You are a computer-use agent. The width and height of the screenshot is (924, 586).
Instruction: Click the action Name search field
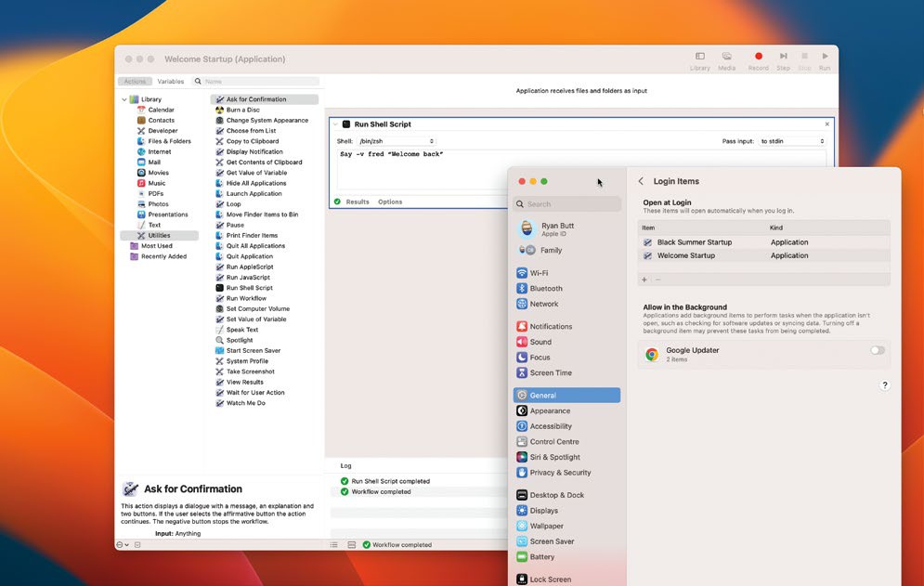click(x=256, y=82)
